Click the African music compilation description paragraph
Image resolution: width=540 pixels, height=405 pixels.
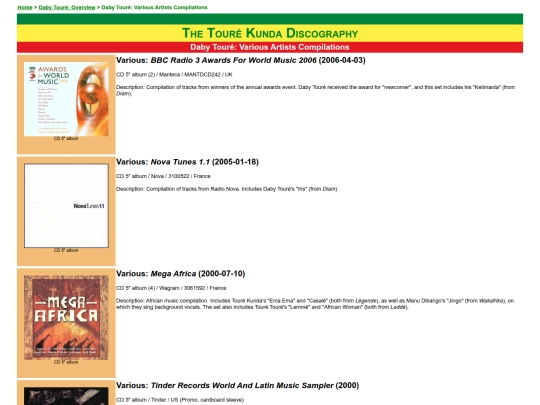(x=315, y=304)
